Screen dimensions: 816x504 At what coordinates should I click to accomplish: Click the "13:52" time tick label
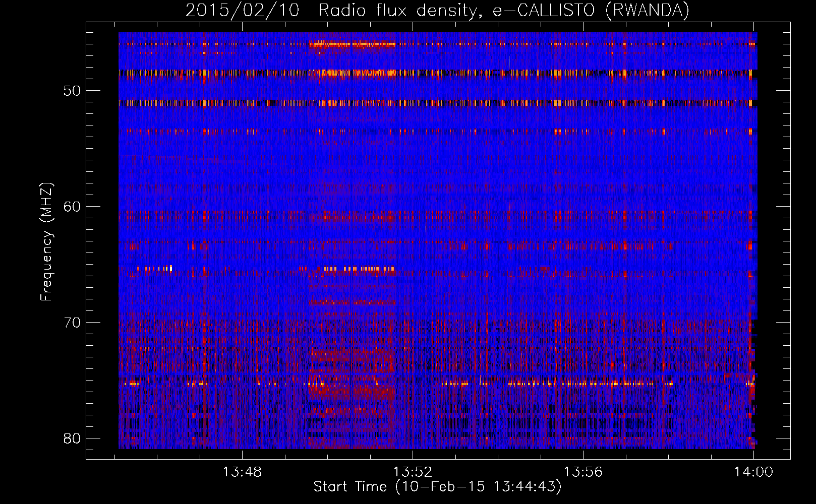pos(413,472)
